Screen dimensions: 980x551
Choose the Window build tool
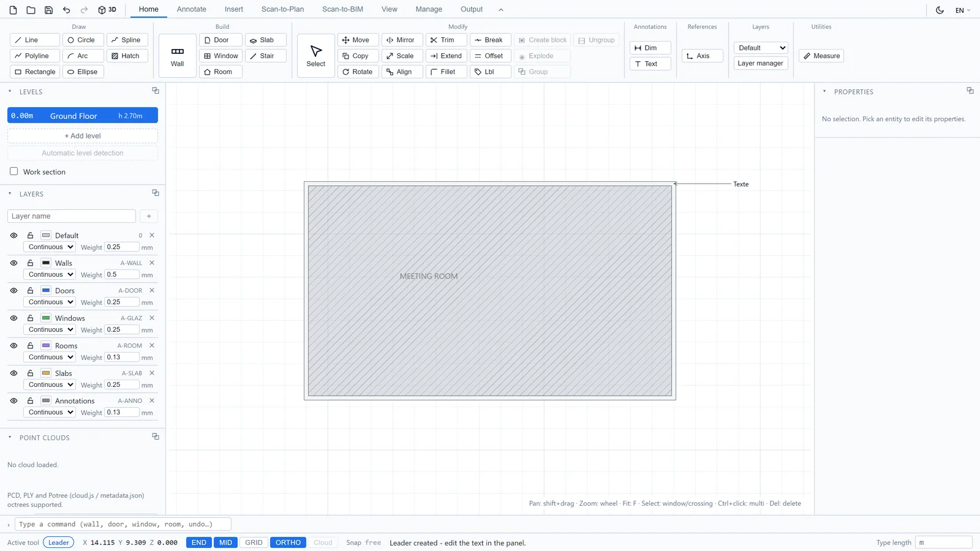221,56
